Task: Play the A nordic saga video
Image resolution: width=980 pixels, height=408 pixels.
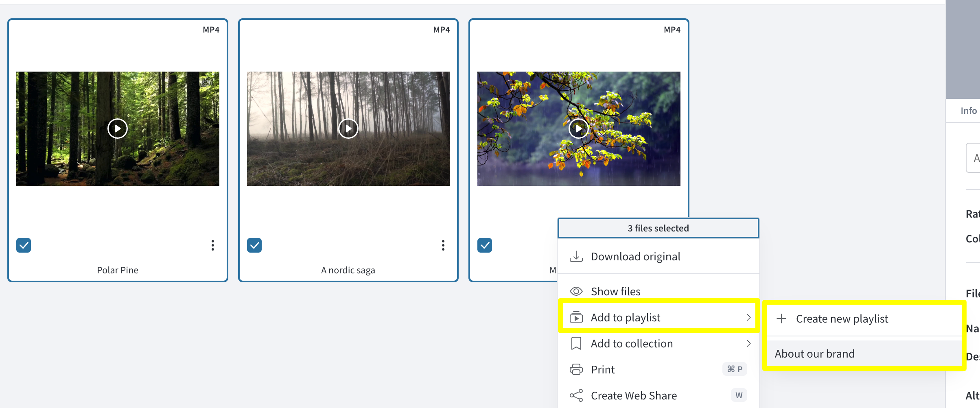Action: coord(348,129)
